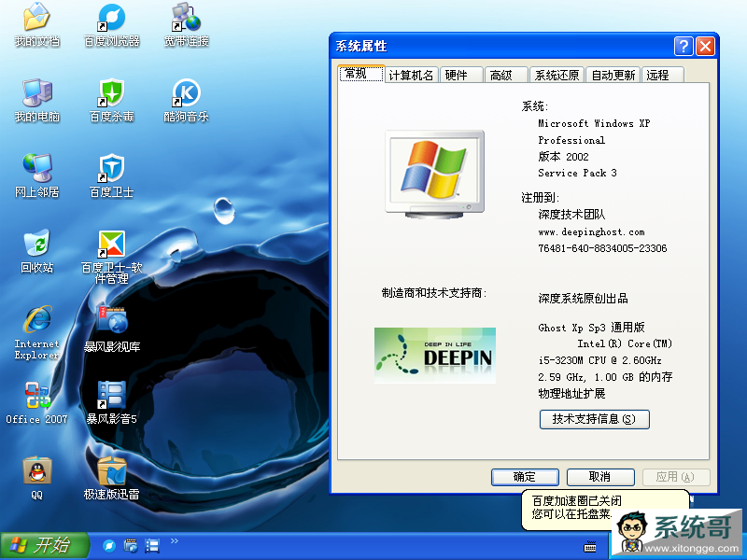Click the 技术支持信息 button
Image resolution: width=747 pixels, height=560 pixels.
594,419
